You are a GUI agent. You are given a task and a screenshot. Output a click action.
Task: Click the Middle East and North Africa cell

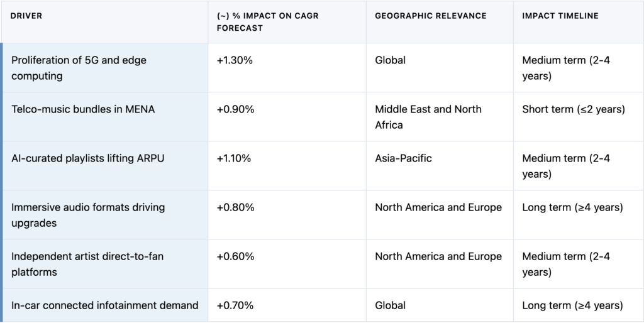point(428,117)
